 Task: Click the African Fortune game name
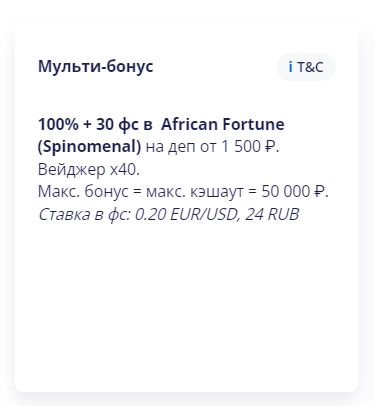[x=223, y=124]
